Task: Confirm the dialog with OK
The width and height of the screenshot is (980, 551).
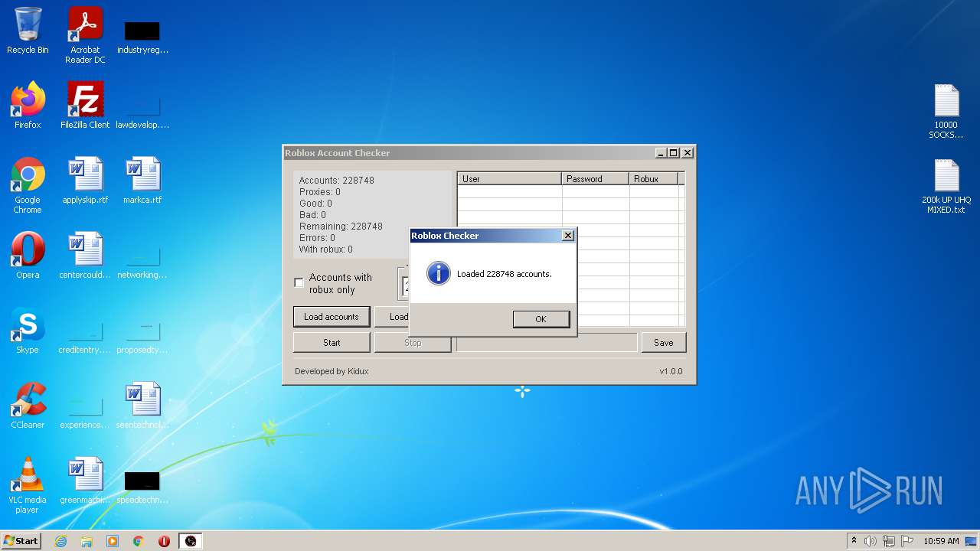Action: pyautogui.click(x=541, y=319)
